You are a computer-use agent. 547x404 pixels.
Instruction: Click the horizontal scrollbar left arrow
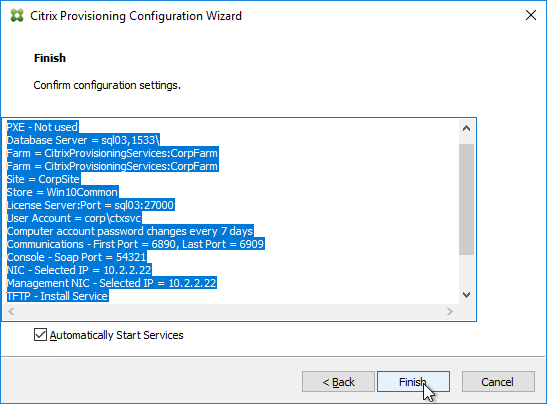pyautogui.click(x=11, y=311)
